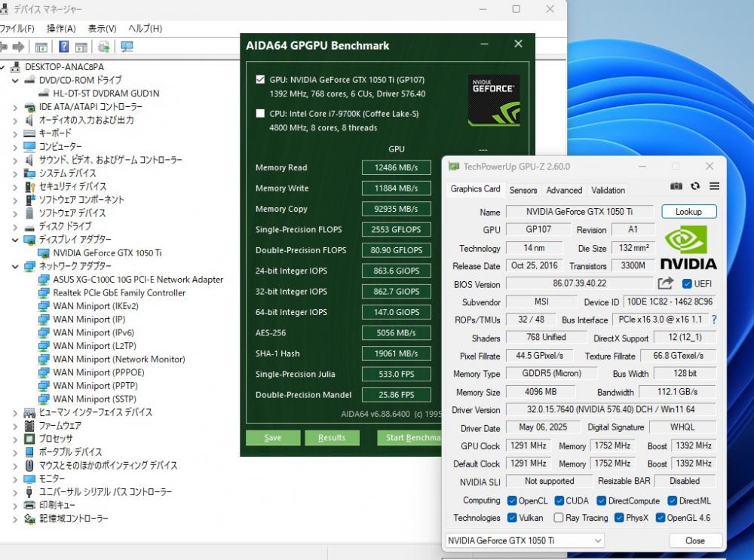Click the printer icon beside 印刷キュー
The image size is (754, 560).
coord(29,505)
